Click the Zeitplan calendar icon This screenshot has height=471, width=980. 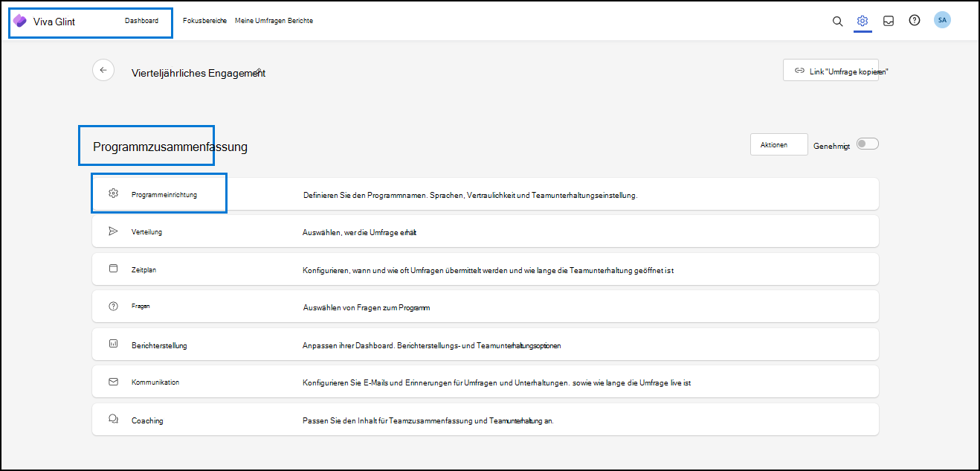click(x=113, y=268)
